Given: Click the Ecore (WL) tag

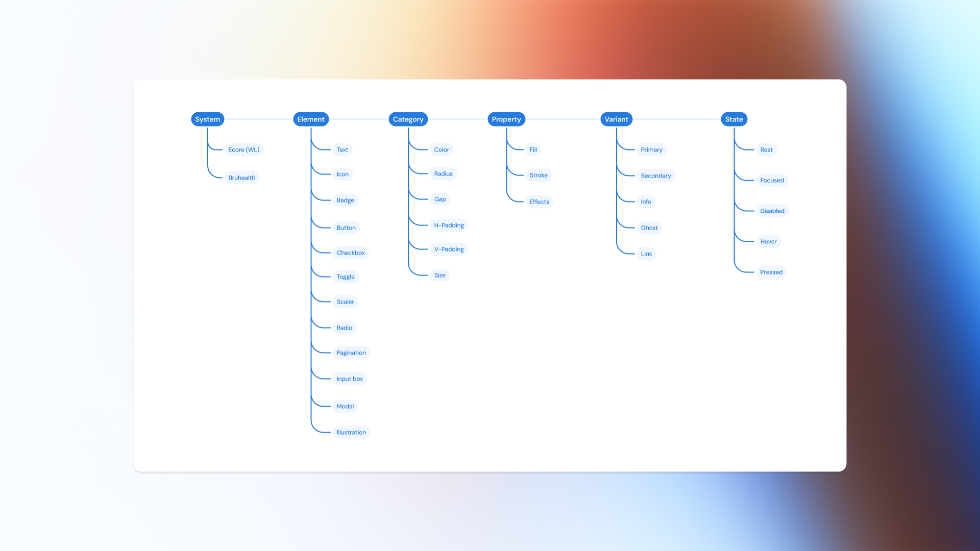Looking at the screenshot, I should (243, 149).
